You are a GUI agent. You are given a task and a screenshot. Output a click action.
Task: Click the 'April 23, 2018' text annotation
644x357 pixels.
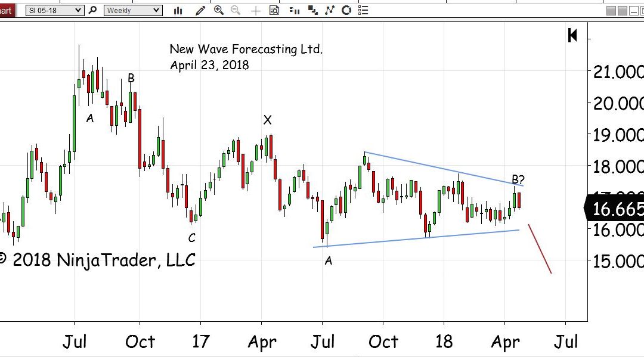pos(209,65)
